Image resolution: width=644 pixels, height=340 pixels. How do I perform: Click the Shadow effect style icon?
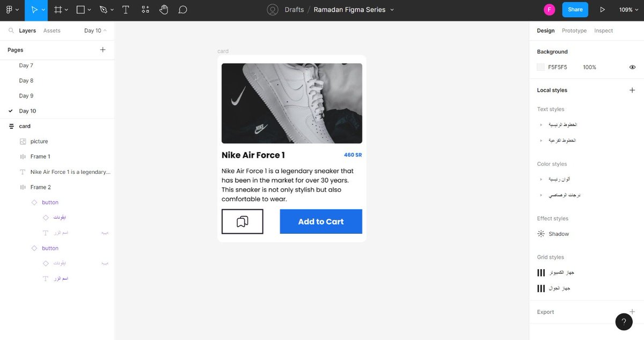point(541,234)
